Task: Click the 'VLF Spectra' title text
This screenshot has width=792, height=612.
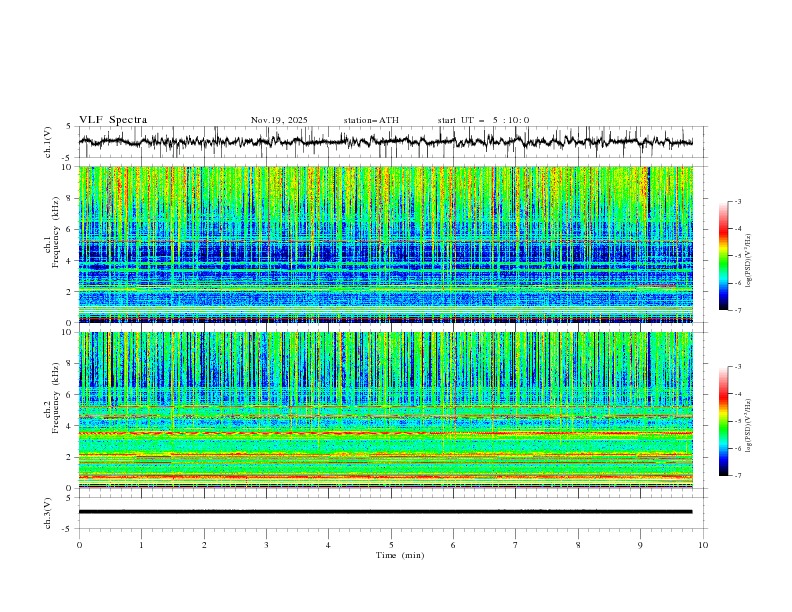Action: pos(113,120)
